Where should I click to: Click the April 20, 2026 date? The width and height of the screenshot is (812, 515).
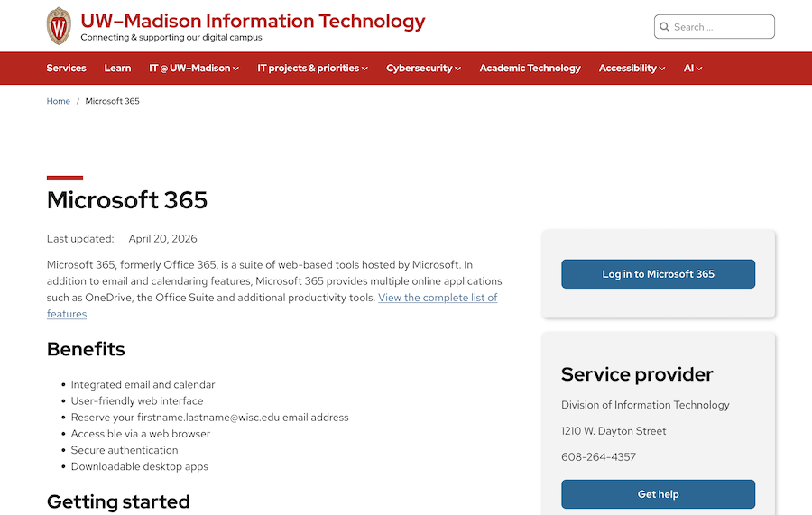coord(162,239)
